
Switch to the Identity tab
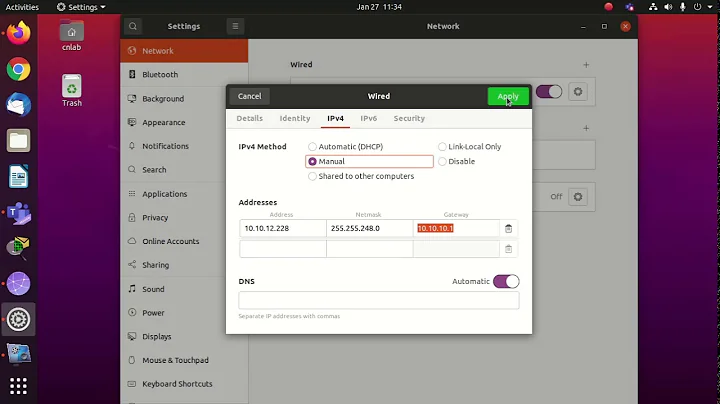tap(295, 118)
